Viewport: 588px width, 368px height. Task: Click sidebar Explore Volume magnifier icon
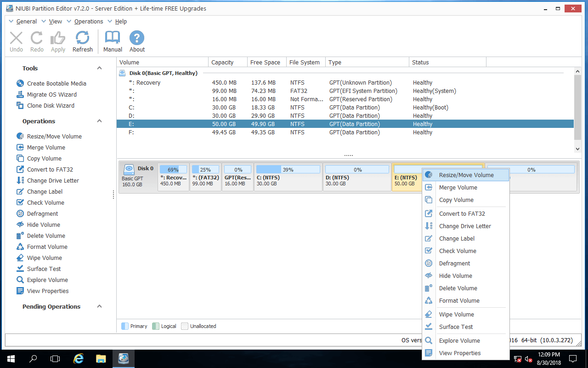click(x=20, y=280)
